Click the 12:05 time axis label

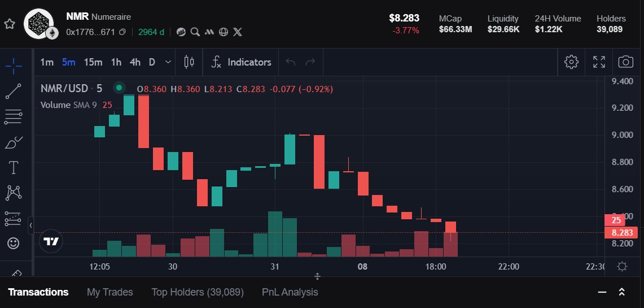point(99,267)
